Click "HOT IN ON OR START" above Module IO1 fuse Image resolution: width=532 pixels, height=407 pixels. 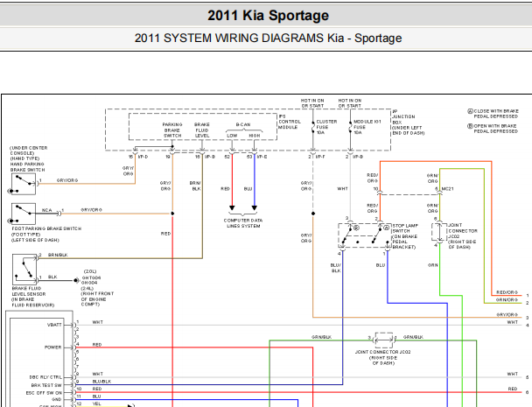click(350, 103)
